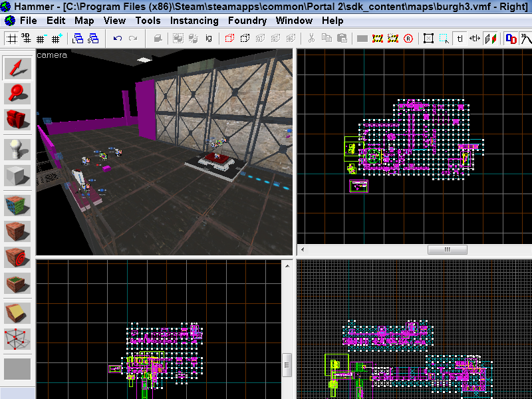Toggle the 2D grid display
The width and height of the screenshot is (532, 399).
[x=11, y=39]
